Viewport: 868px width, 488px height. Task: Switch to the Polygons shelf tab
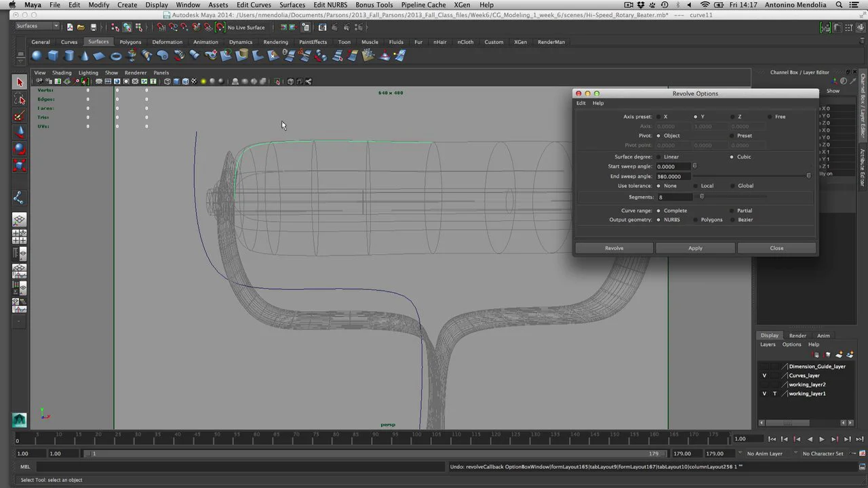click(130, 42)
